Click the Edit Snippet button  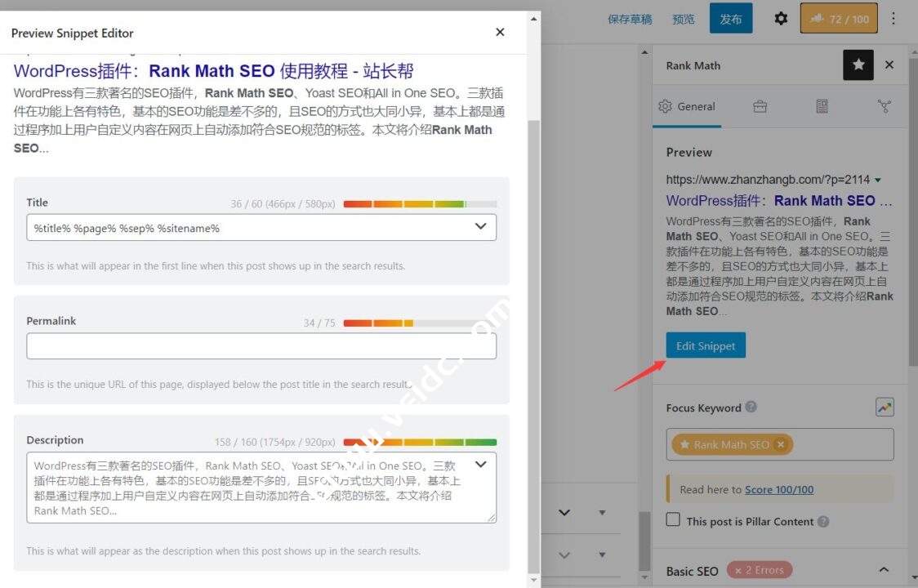coord(705,345)
